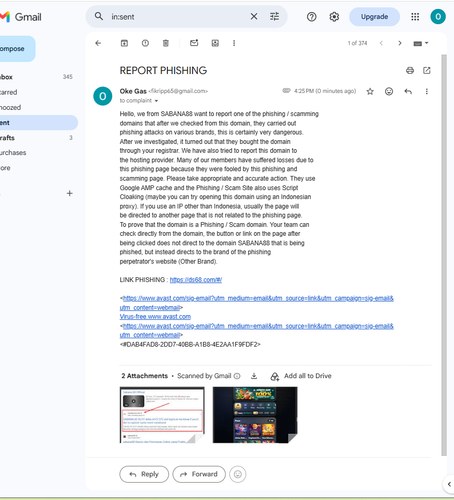Create a new label with plus

tap(69, 193)
